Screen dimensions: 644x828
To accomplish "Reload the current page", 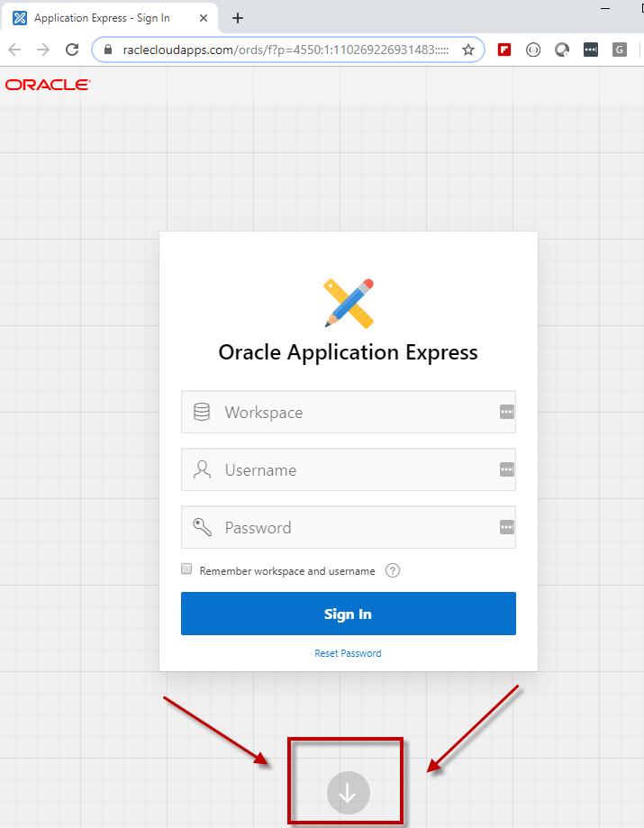I will 72,50.
